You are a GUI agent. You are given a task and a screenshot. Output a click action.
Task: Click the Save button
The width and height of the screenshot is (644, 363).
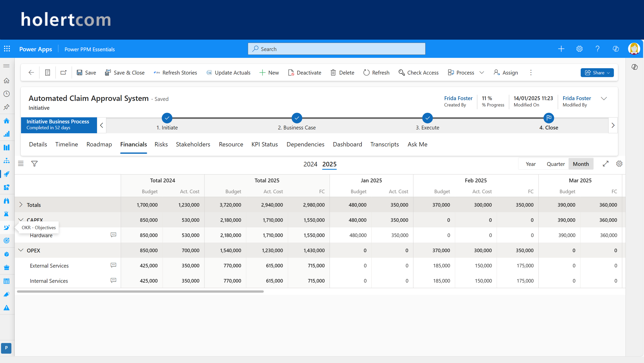pos(86,73)
